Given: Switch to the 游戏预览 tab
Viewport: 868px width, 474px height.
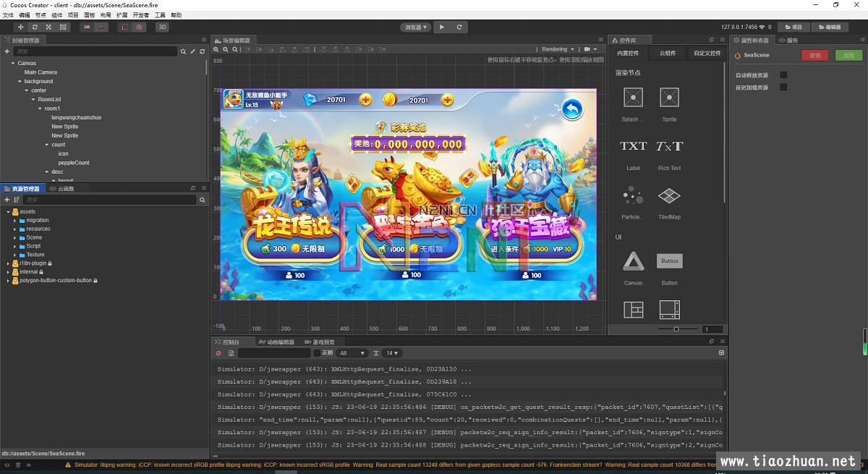Looking at the screenshot, I should (x=320, y=342).
